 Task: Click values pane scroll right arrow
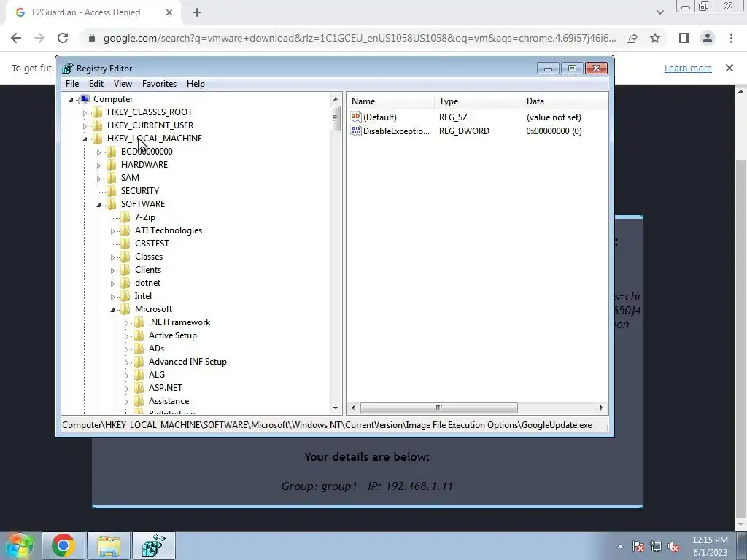point(601,408)
